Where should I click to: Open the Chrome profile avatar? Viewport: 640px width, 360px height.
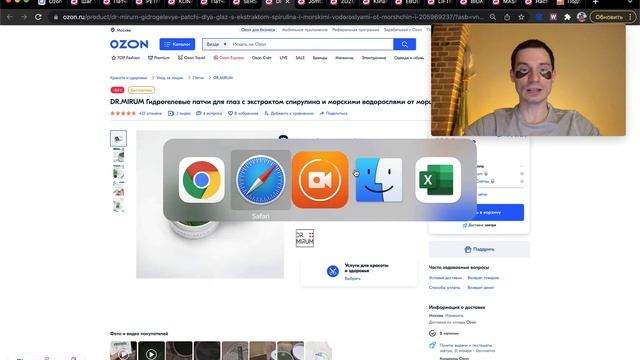(x=582, y=17)
